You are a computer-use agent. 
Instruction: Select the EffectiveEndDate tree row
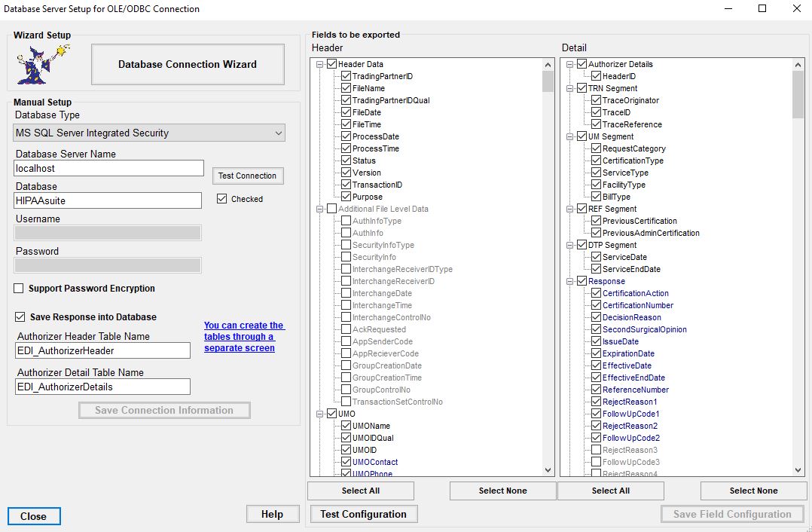click(x=634, y=378)
